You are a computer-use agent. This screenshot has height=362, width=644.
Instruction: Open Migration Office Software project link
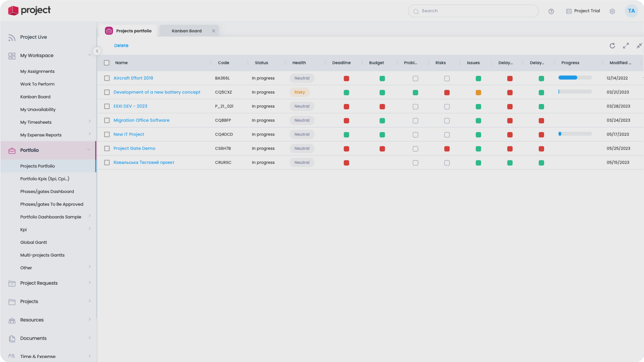[x=141, y=120]
